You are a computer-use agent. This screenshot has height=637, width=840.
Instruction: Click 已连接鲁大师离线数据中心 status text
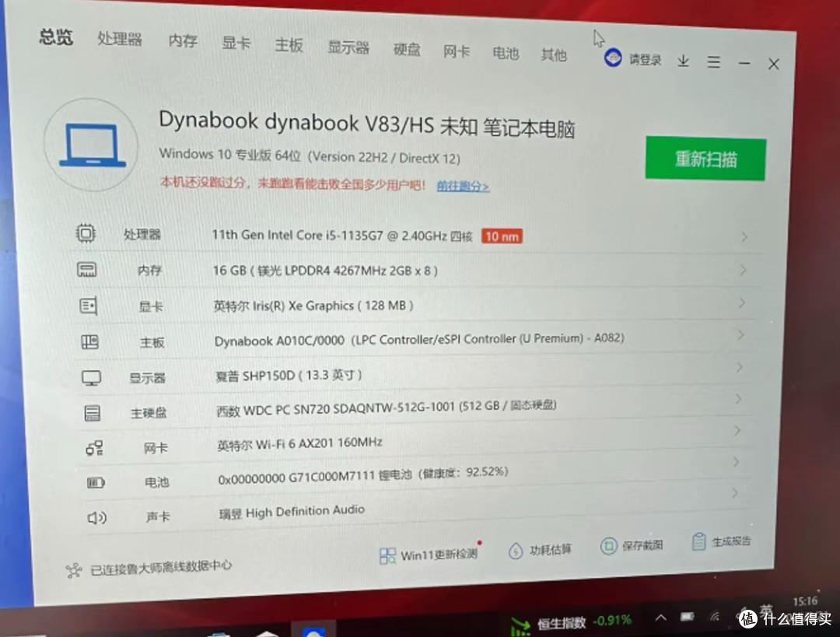[x=161, y=567]
